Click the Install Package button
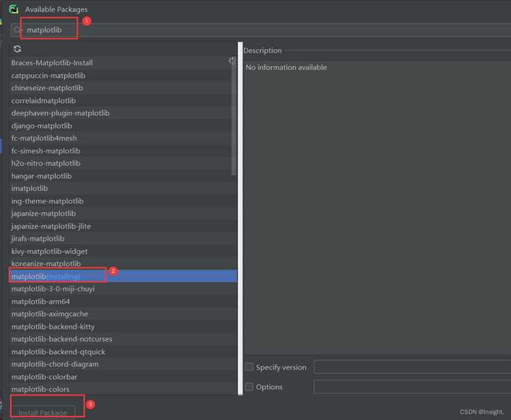This screenshot has width=511, height=420. point(43,412)
